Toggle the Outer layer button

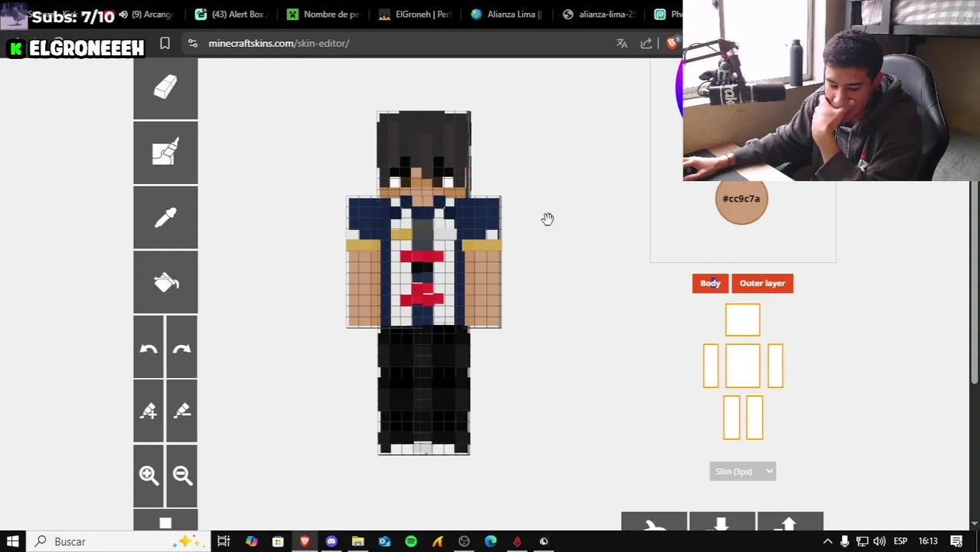(762, 283)
